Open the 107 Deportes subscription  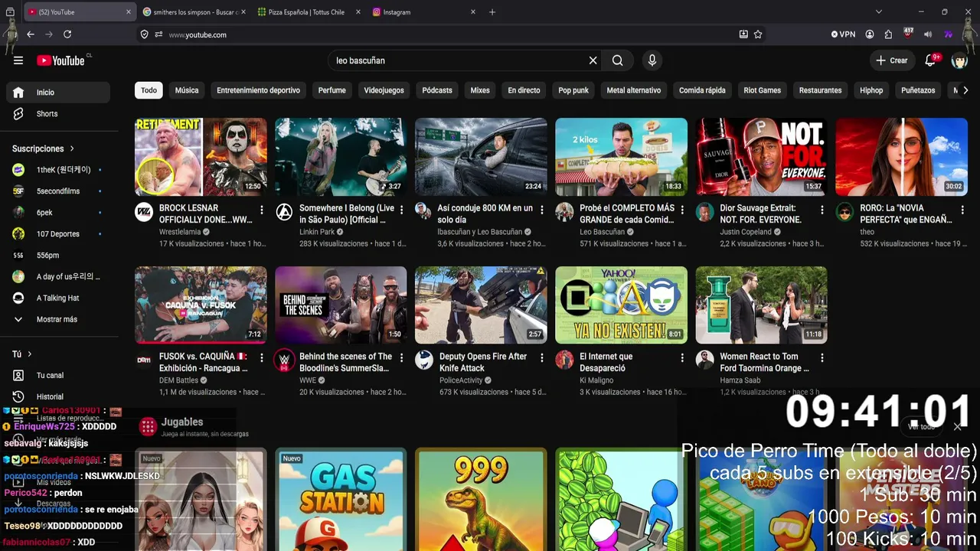[58, 234]
